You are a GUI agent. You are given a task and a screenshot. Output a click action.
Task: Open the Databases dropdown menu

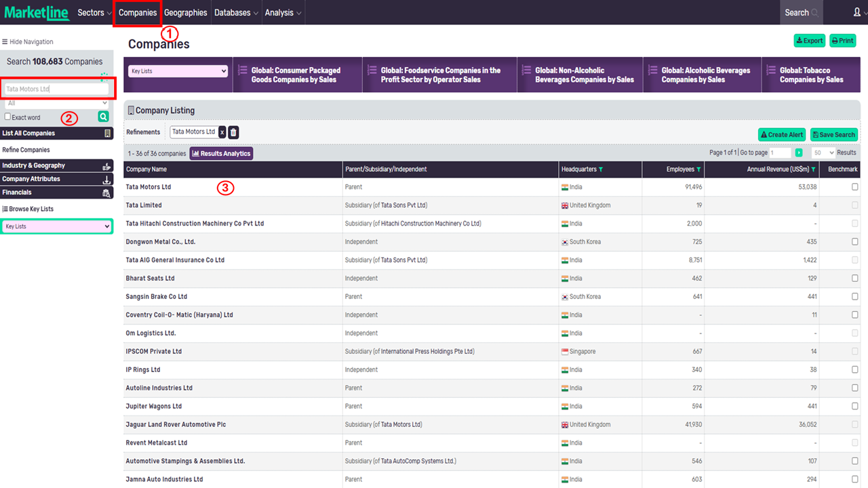(x=236, y=12)
